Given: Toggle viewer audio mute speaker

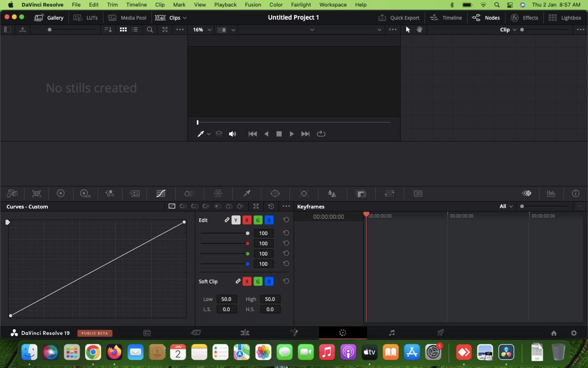Looking at the screenshot, I should click(x=232, y=134).
